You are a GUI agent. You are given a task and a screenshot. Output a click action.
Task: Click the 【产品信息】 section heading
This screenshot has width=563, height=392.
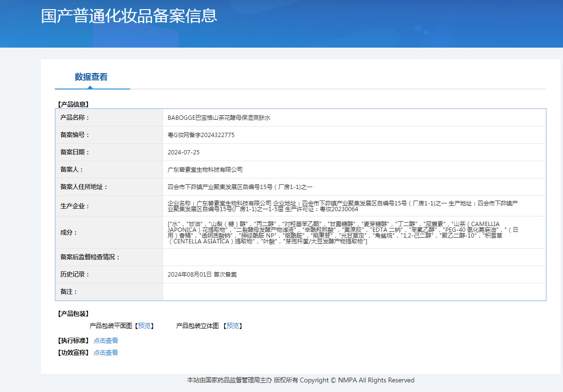pyautogui.click(x=73, y=104)
